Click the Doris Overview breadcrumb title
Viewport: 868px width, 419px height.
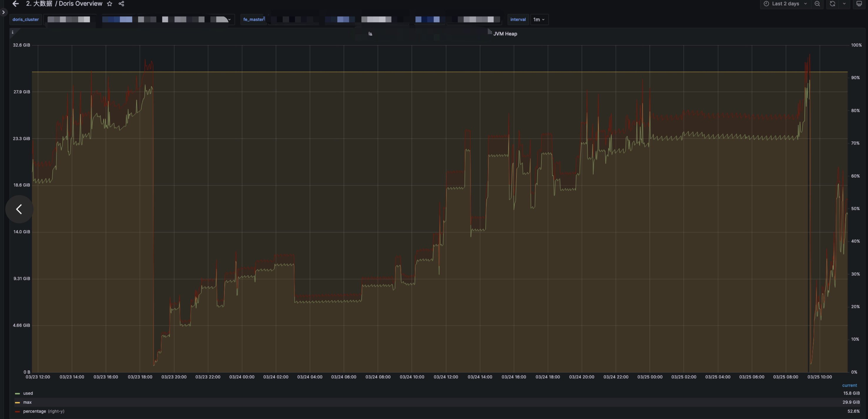point(81,4)
